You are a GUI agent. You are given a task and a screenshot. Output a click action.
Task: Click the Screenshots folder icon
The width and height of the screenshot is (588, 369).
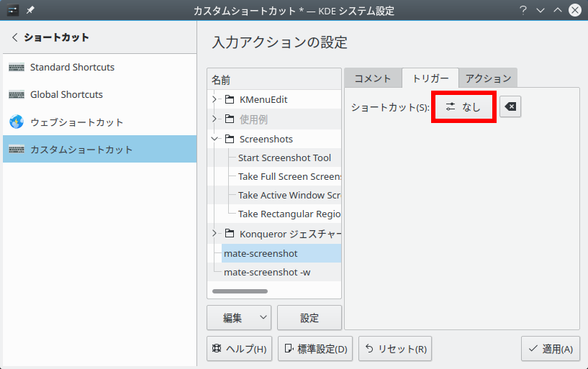click(x=230, y=139)
